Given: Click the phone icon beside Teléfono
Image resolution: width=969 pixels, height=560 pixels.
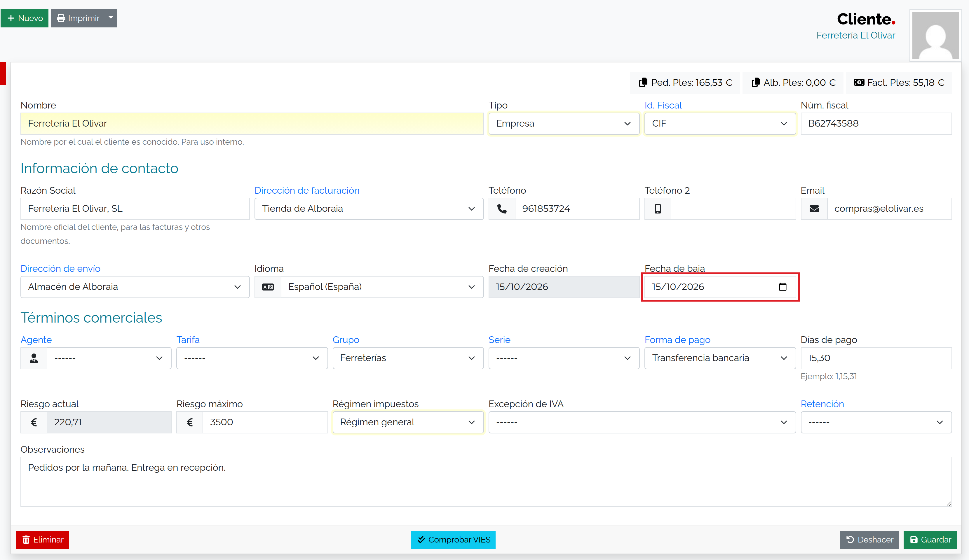Looking at the screenshot, I should 502,209.
